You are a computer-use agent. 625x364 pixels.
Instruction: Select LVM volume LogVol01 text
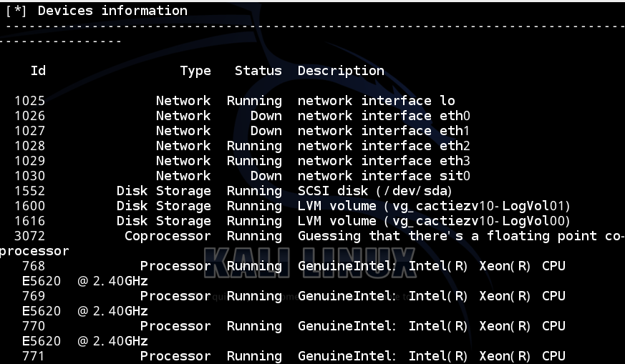434,206
